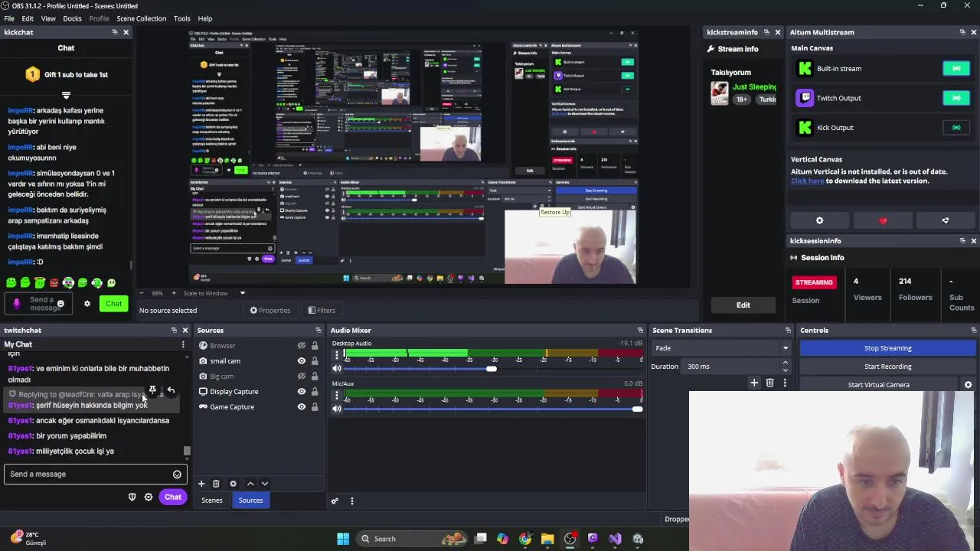
Task: Float the kickchat dock panel
Action: tap(114, 32)
